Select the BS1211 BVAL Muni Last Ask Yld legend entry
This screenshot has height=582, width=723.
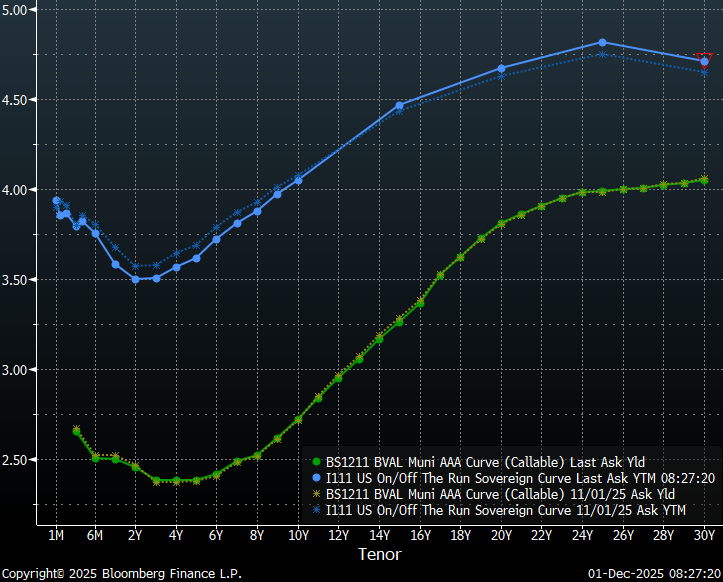(x=485, y=463)
